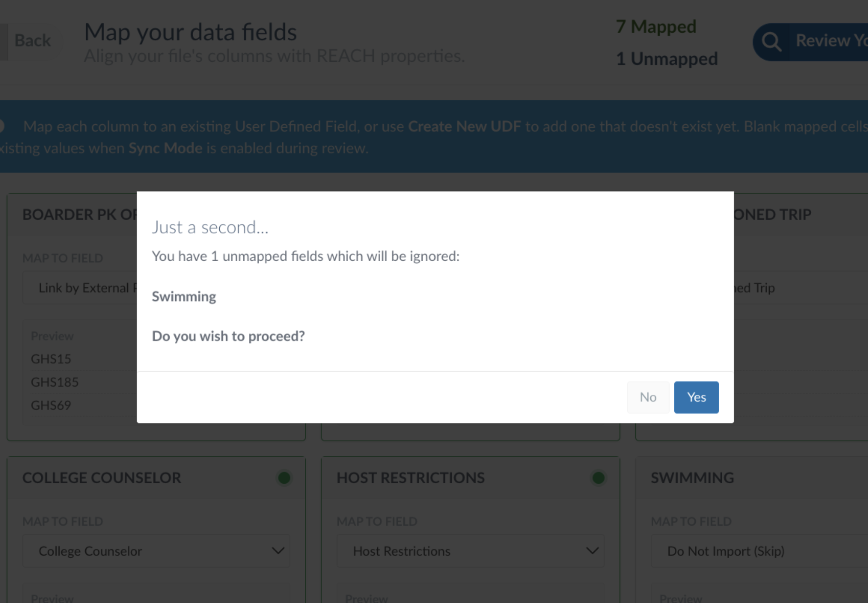Go Back to previous step
The height and width of the screenshot is (603, 868).
point(32,41)
